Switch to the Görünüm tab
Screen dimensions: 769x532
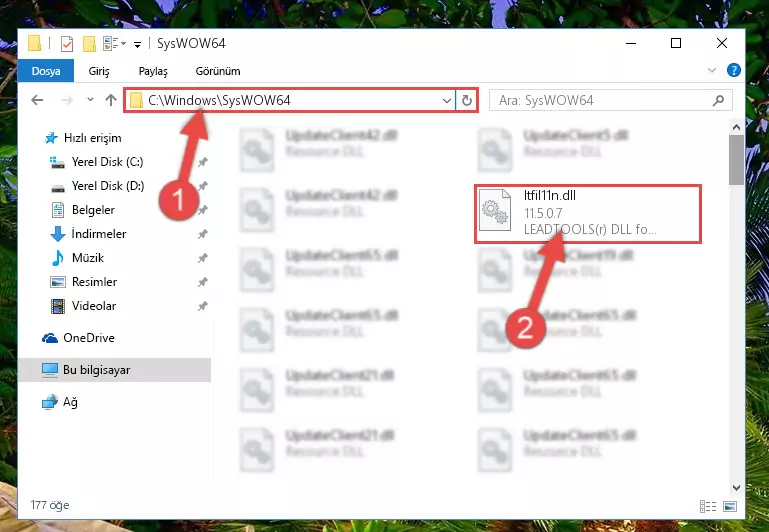(x=218, y=71)
